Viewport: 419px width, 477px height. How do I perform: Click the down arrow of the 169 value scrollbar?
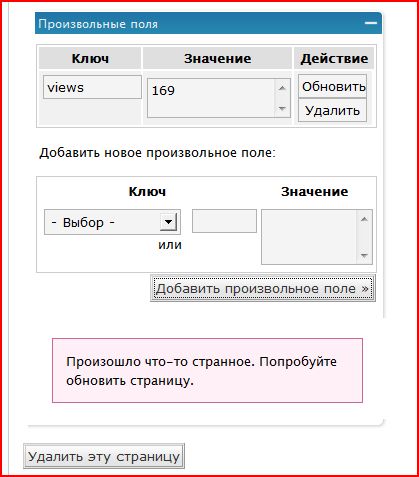(x=282, y=108)
